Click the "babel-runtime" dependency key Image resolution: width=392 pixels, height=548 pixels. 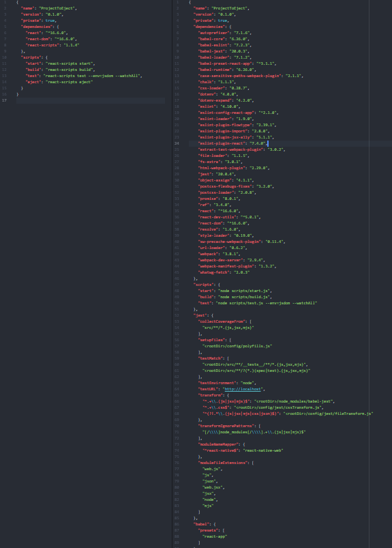pos(214,70)
